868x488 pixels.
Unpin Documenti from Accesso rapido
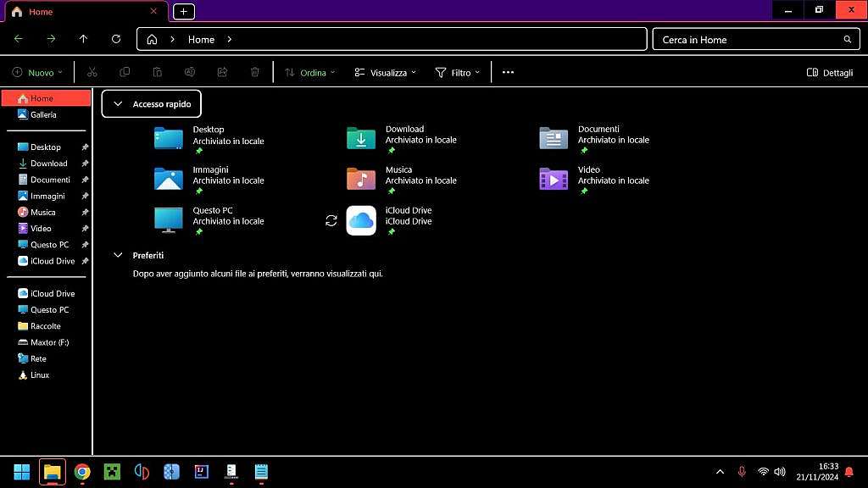pos(84,180)
